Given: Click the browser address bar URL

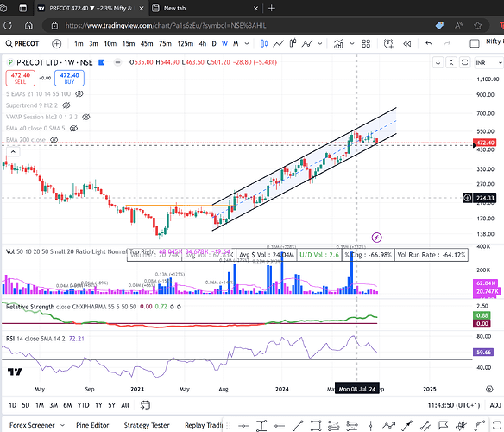Looking at the screenshot, I should [166, 25].
